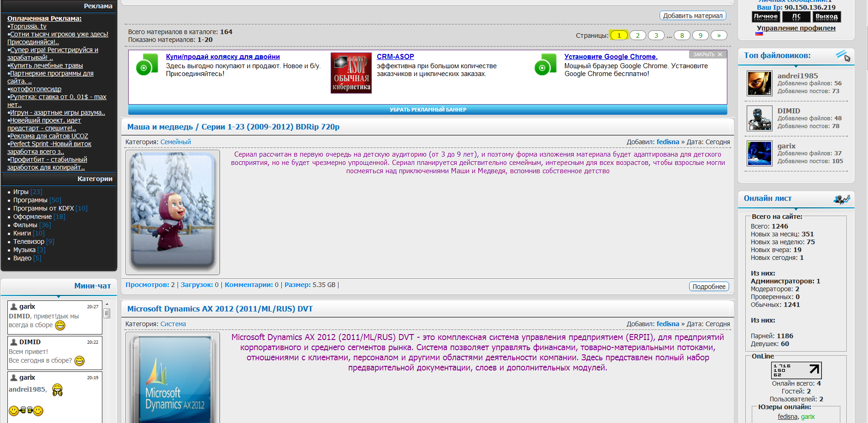Select page 1 in pagination

coord(619,35)
